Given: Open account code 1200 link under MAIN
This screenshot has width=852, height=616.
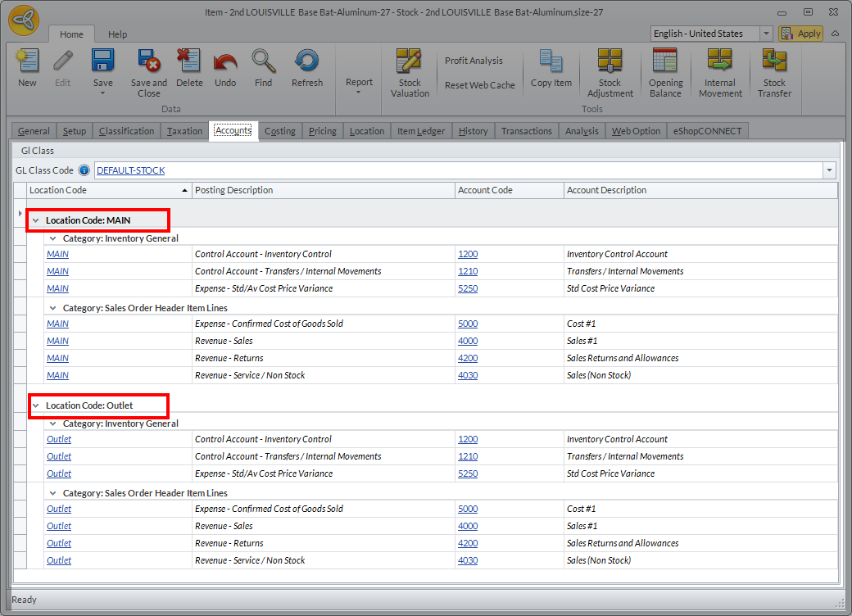Looking at the screenshot, I should coord(468,254).
